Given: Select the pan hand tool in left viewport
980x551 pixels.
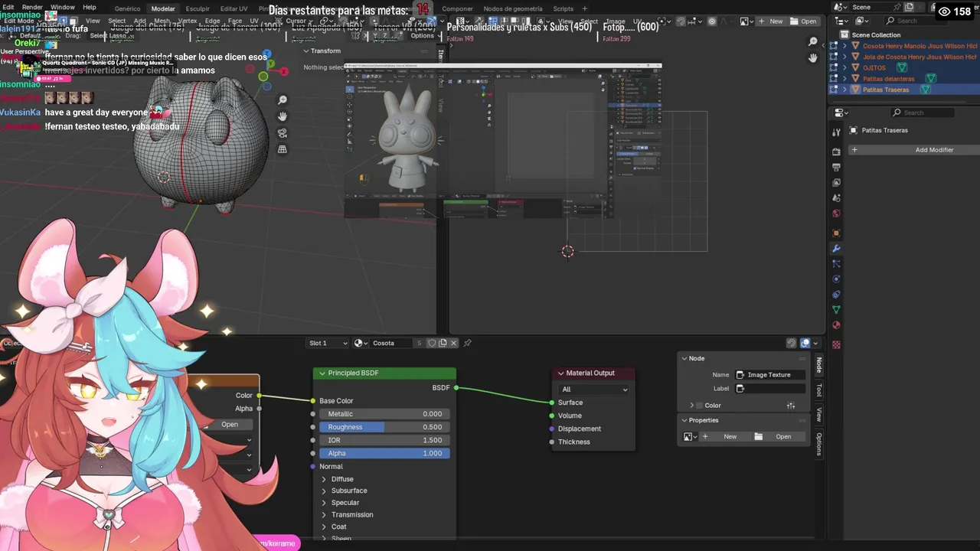Looking at the screenshot, I should pos(283,116).
